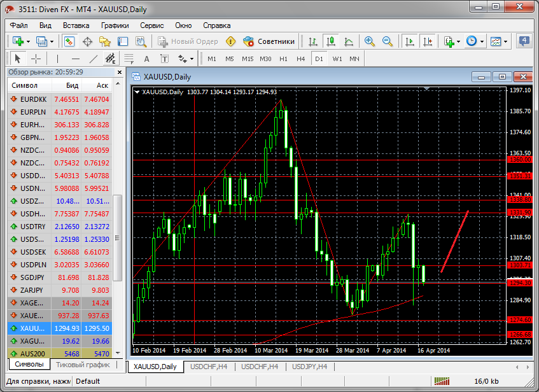Click triangle before XAUUSD,Daily chart header
The height and width of the screenshot is (392, 539).
click(x=137, y=92)
